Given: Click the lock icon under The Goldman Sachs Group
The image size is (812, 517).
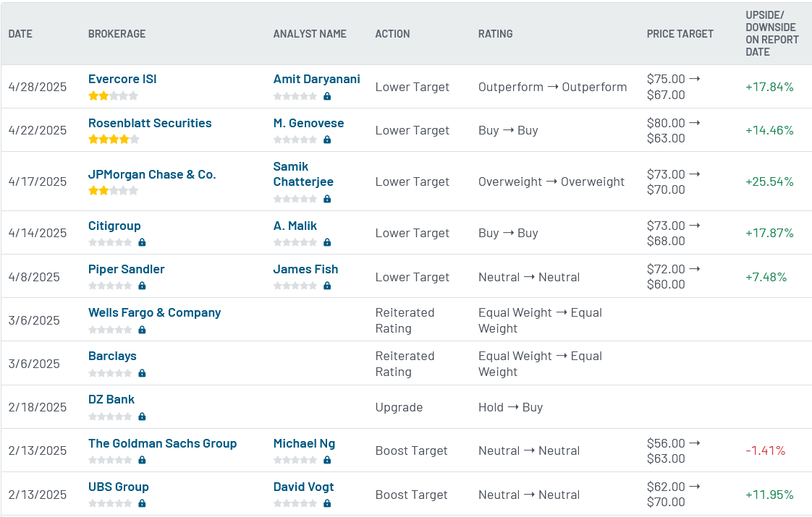Looking at the screenshot, I should [143, 460].
